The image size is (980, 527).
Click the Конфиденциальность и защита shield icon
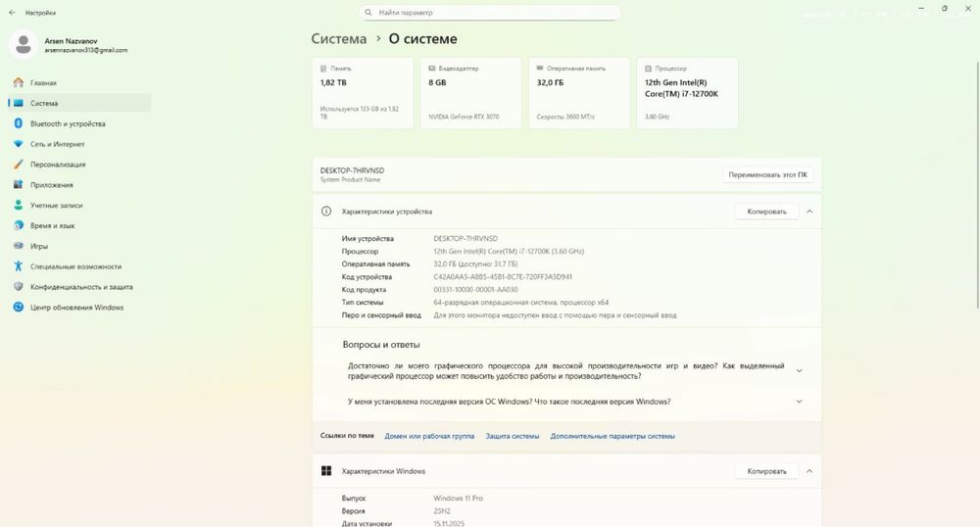18,287
